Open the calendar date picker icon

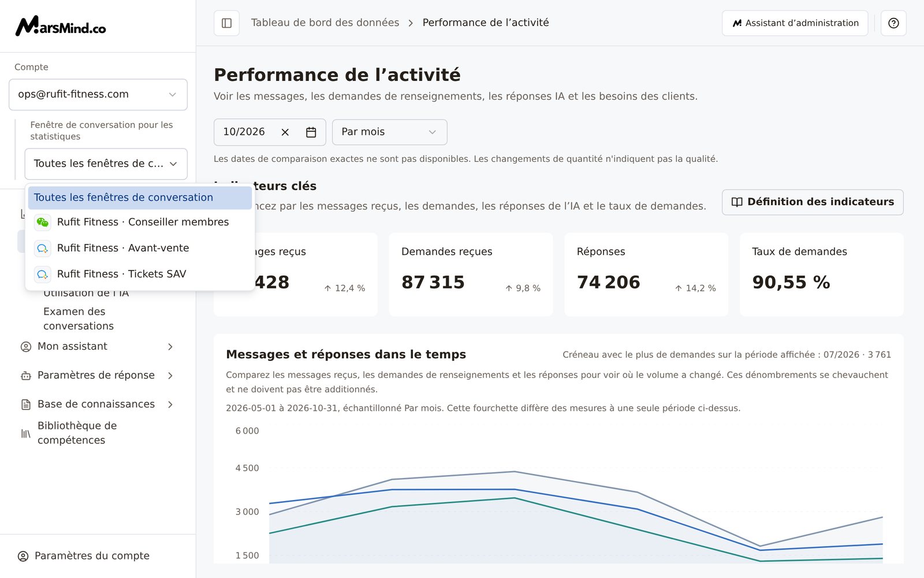(311, 132)
